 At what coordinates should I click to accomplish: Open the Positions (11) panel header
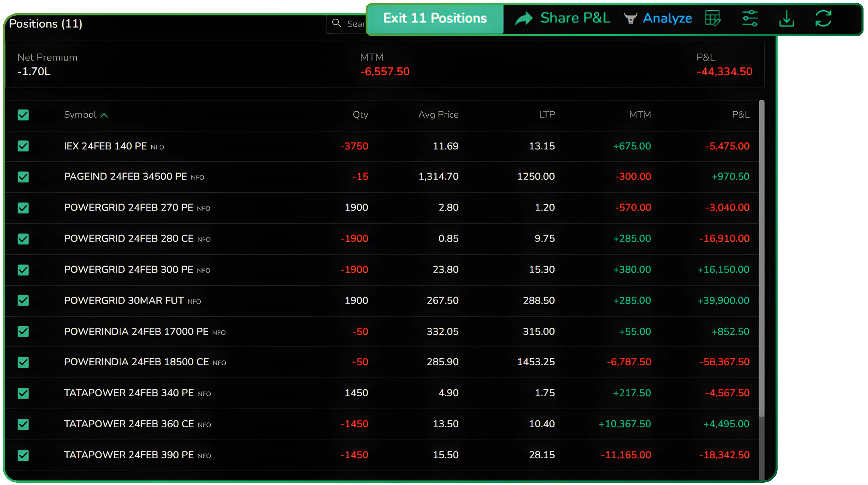tap(45, 24)
